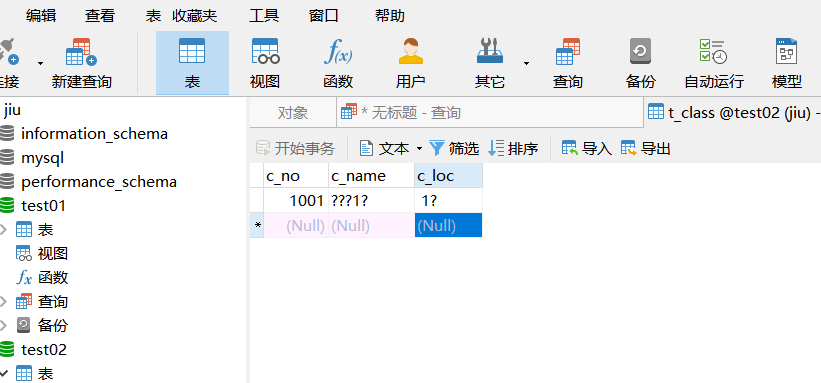Click the 筛选 (Filter) button
The image size is (821, 383).
click(x=454, y=149)
